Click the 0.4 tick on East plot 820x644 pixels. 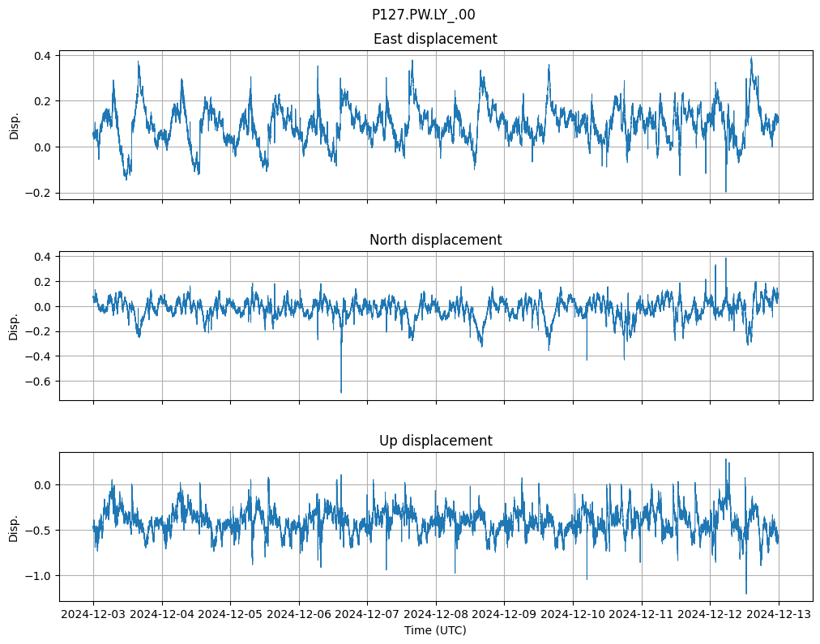point(42,55)
